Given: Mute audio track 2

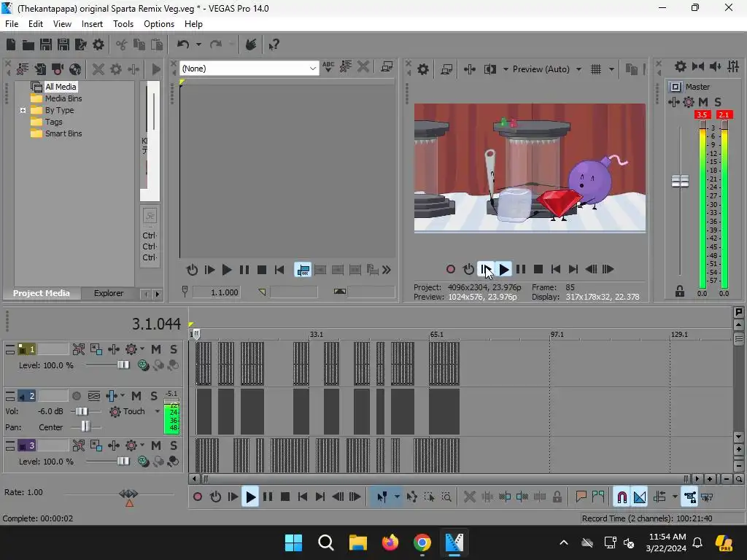Looking at the screenshot, I should [136, 396].
